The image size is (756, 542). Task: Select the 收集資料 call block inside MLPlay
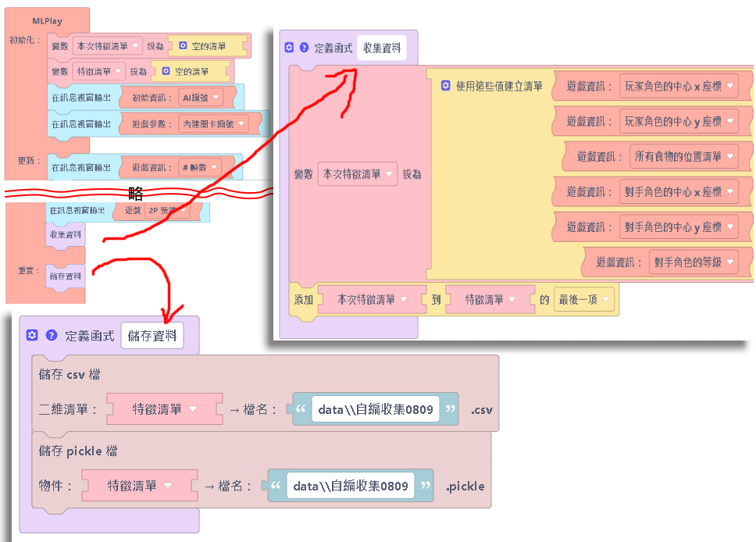click(x=66, y=235)
